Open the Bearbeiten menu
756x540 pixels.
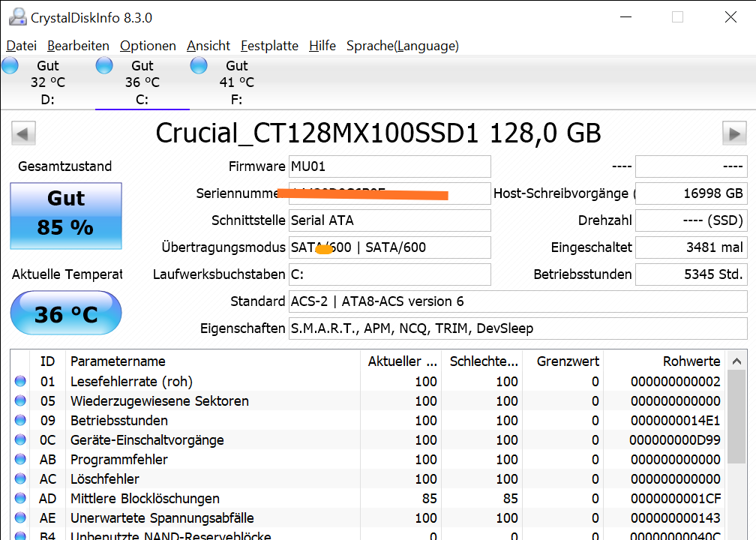[x=78, y=46]
